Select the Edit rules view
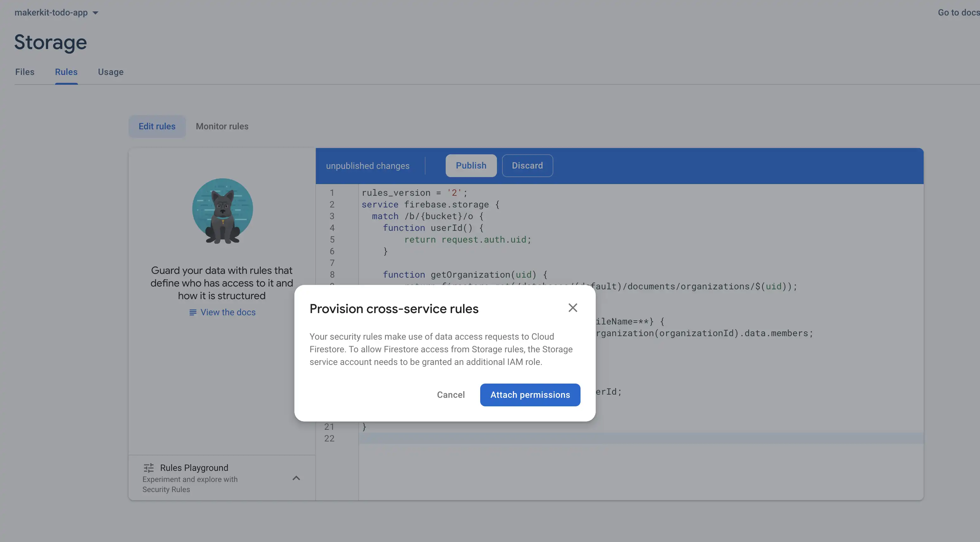This screenshot has width=980, height=542. click(157, 126)
